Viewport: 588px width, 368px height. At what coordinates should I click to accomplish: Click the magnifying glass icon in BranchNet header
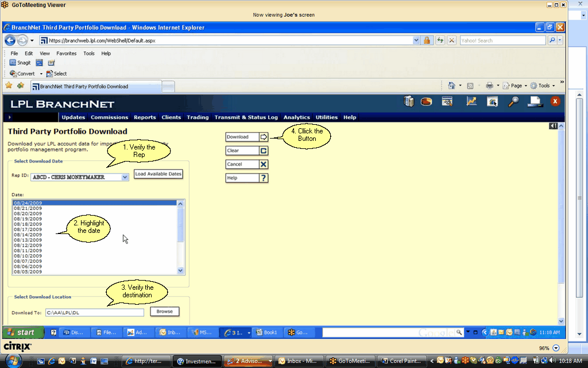pyautogui.click(x=513, y=102)
